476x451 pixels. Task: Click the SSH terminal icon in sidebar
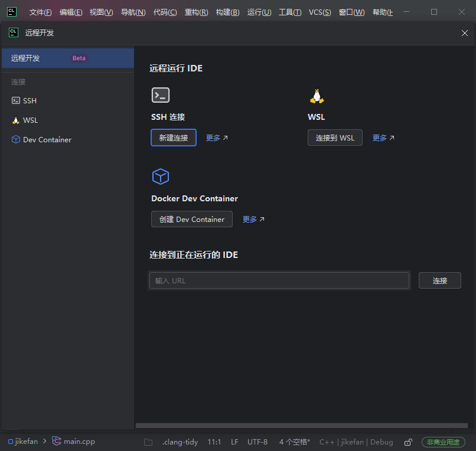coord(16,100)
